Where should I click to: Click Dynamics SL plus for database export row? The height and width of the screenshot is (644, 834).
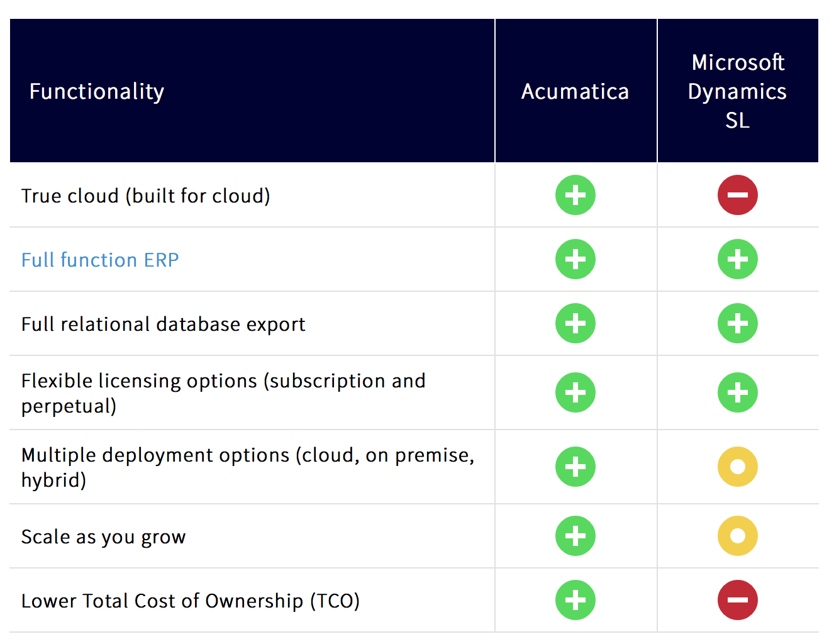737,323
